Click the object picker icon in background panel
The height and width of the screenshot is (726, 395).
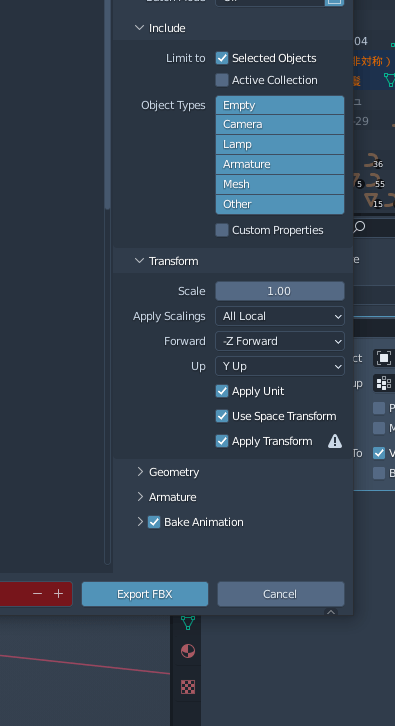pos(384,358)
